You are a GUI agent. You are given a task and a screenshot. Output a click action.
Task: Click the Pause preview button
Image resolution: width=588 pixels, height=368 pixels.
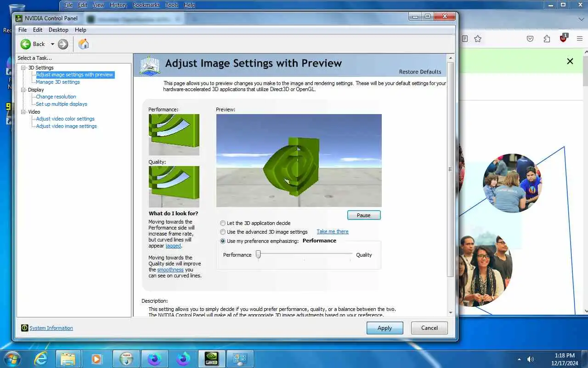click(364, 215)
